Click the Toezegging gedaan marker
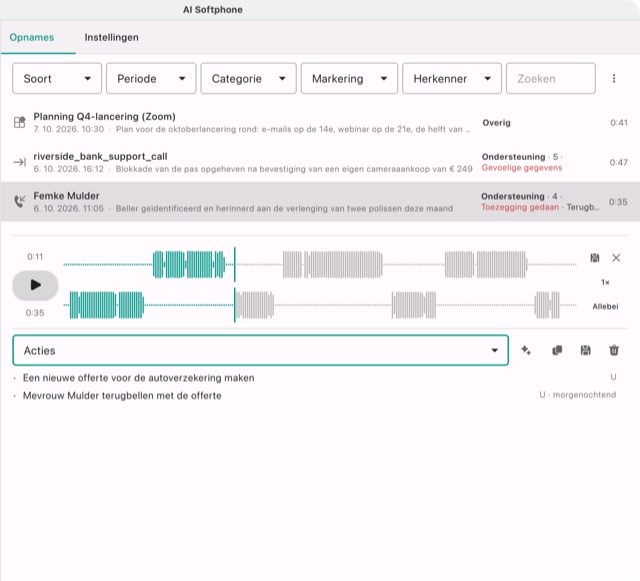The height and width of the screenshot is (581, 640). (520, 207)
